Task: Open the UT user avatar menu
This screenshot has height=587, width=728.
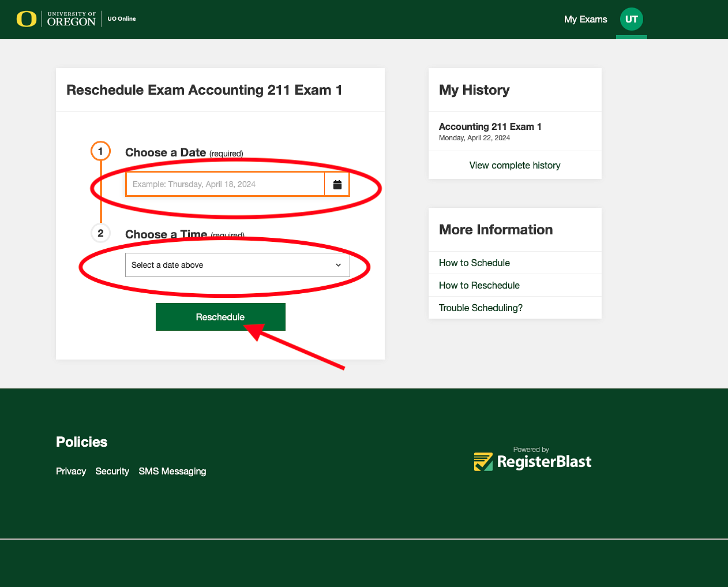Action: point(632,19)
